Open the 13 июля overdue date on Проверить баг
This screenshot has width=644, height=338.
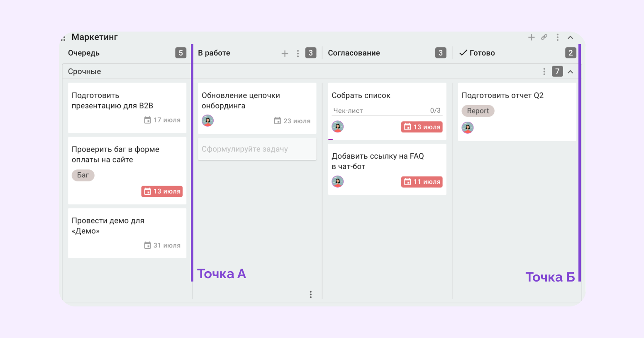[162, 191]
